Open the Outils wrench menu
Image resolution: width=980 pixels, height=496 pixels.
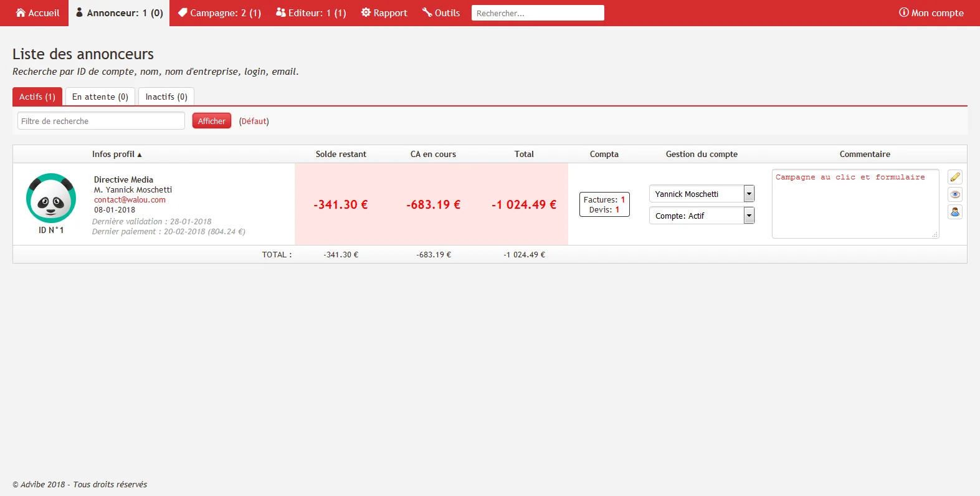pyautogui.click(x=441, y=13)
